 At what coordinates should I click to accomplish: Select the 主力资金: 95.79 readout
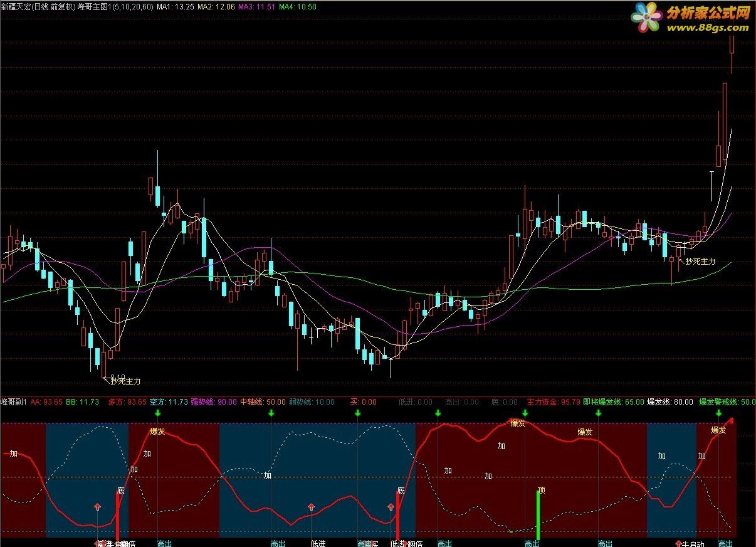pyautogui.click(x=554, y=402)
